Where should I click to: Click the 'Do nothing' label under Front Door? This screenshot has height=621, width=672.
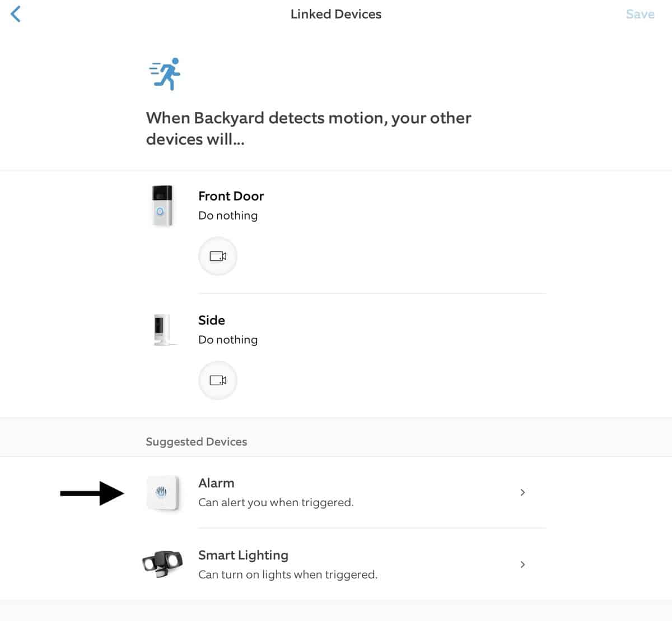228,215
